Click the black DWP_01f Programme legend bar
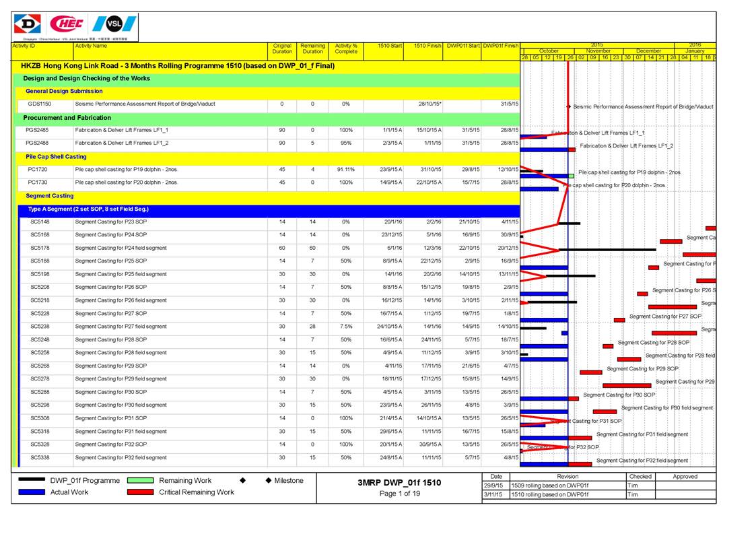The width and height of the screenshot is (756, 534). coord(32,480)
